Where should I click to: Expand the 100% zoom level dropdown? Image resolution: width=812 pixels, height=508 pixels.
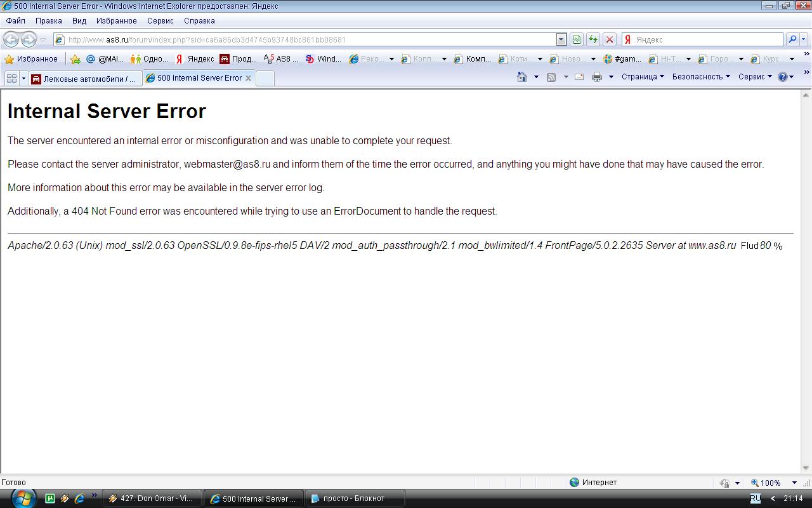(794, 483)
